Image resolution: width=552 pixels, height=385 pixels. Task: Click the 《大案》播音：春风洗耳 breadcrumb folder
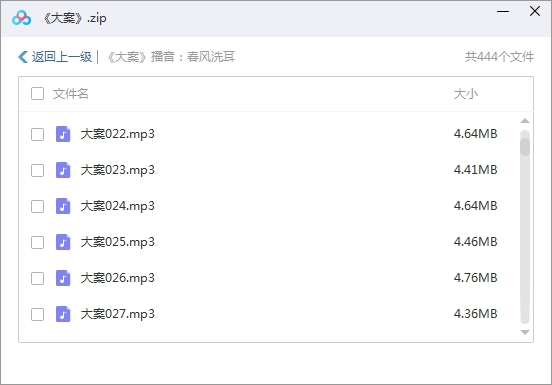coord(171,57)
